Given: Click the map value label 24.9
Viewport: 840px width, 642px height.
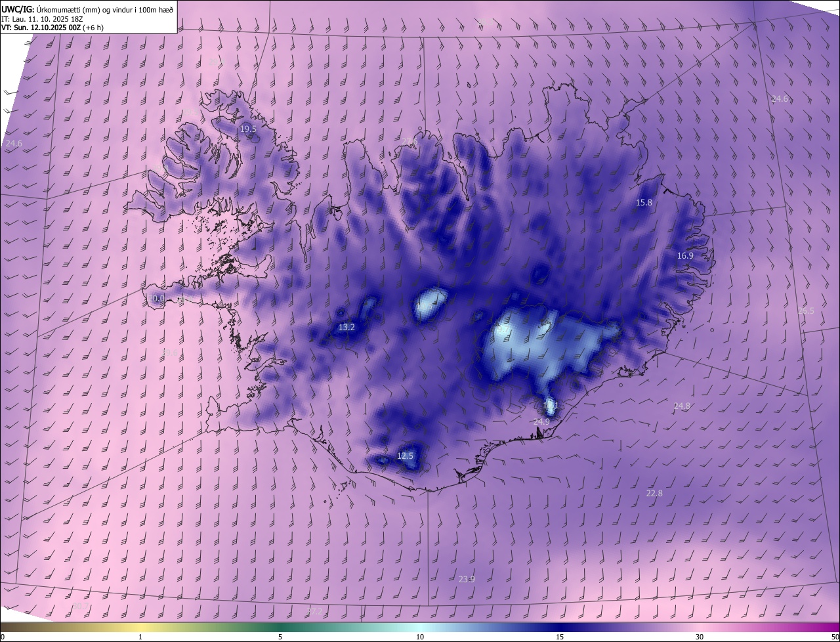Looking at the screenshot, I should pyautogui.click(x=541, y=421).
